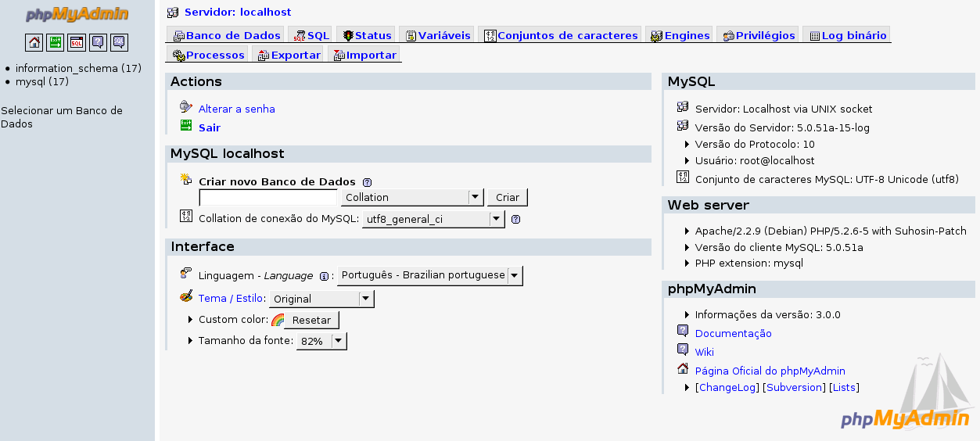Click the info icon after Language label

(x=324, y=276)
